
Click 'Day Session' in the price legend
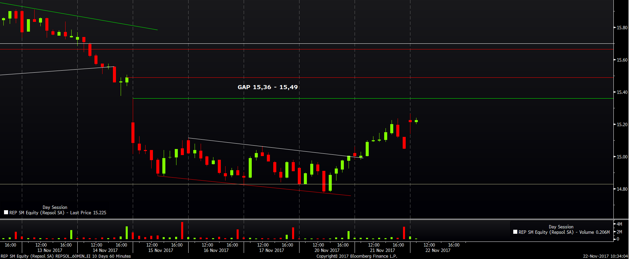(55, 207)
